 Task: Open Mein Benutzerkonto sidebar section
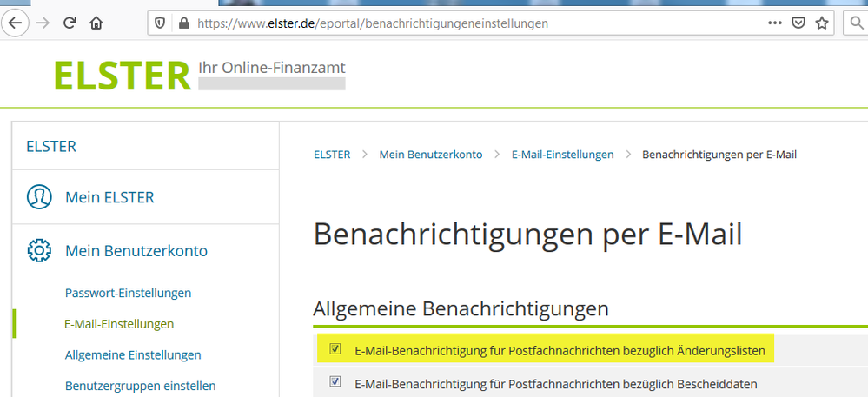[x=136, y=251]
